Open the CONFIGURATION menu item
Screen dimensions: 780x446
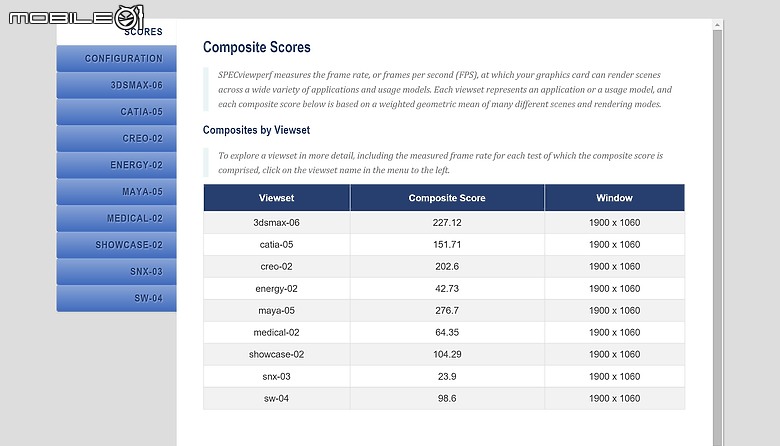point(116,58)
